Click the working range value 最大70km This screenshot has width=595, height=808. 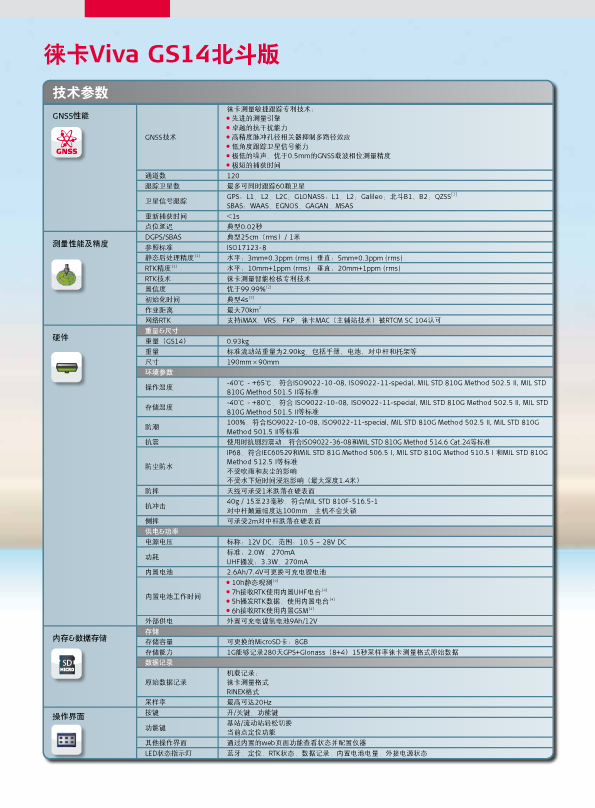244,310
